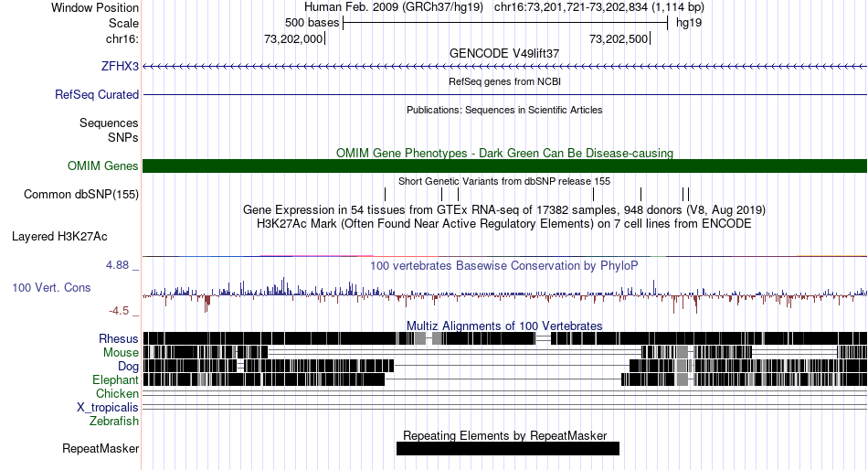The height and width of the screenshot is (470, 868).
Task: Select the black RepeatMasker repeat element block
Action: click(508, 448)
